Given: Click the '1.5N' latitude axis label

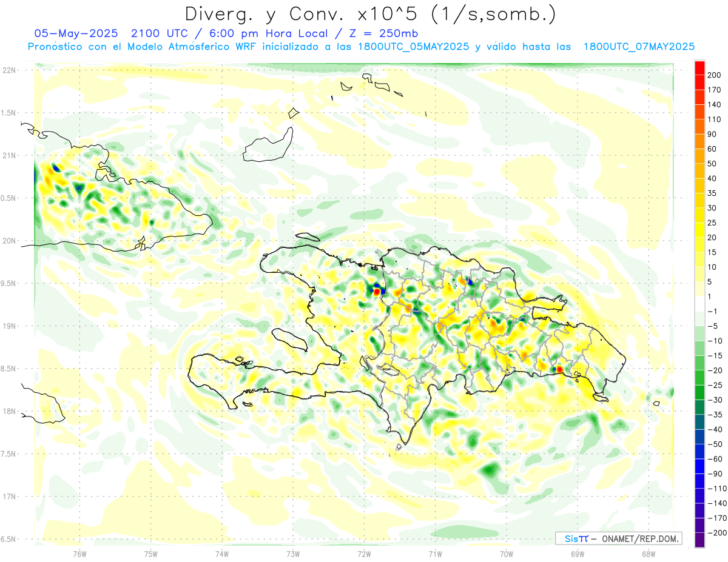Looking at the screenshot, I should click(x=8, y=113).
